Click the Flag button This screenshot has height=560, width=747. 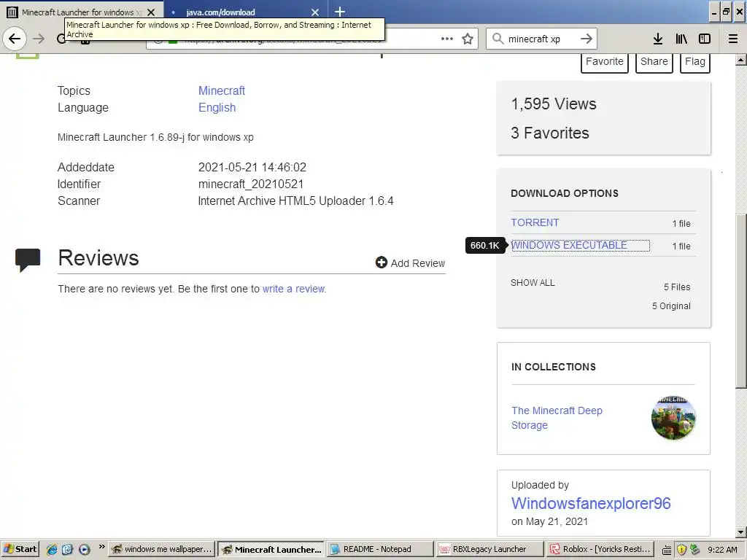coord(695,62)
